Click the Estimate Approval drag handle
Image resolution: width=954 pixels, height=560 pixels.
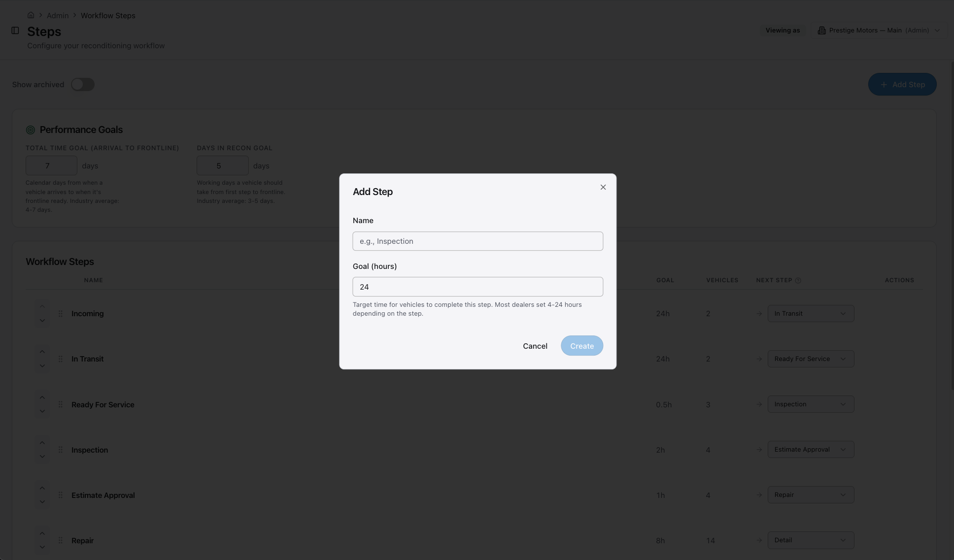click(x=61, y=495)
